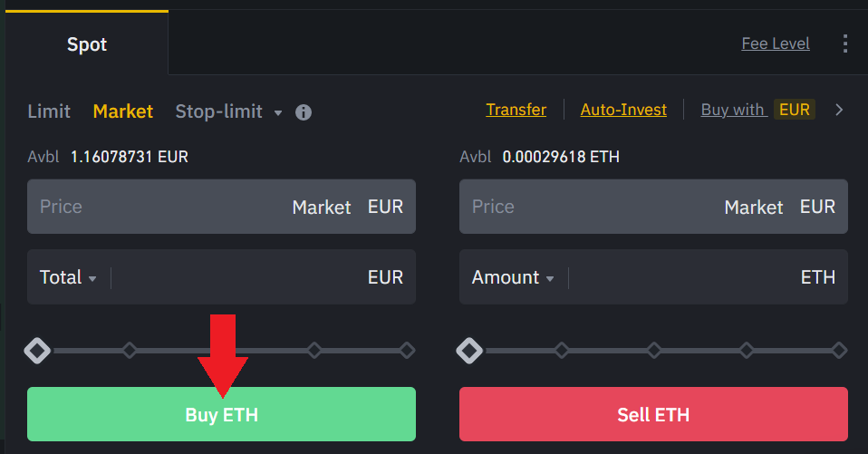Click the Total EUR input field
This screenshot has width=868, height=454.
pyautogui.click(x=236, y=277)
